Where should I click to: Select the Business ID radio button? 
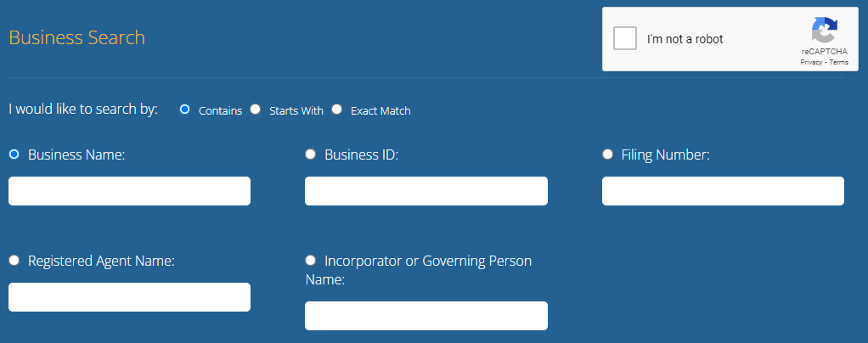(x=311, y=154)
